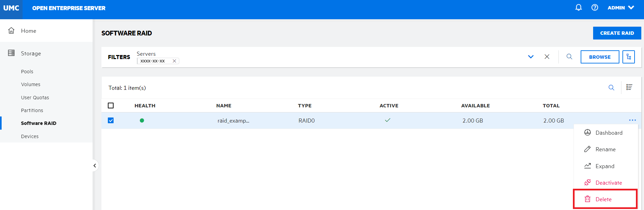Click the BROWSE button
Image resolution: width=644 pixels, height=210 pixels.
coord(600,57)
